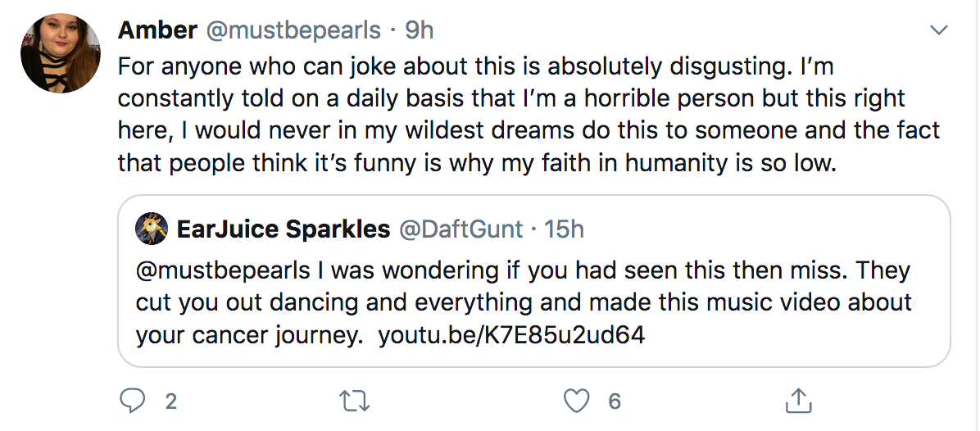The image size is (980, 431).
Task: Expand the tweet options chevron menu
Action: point(939,30)
